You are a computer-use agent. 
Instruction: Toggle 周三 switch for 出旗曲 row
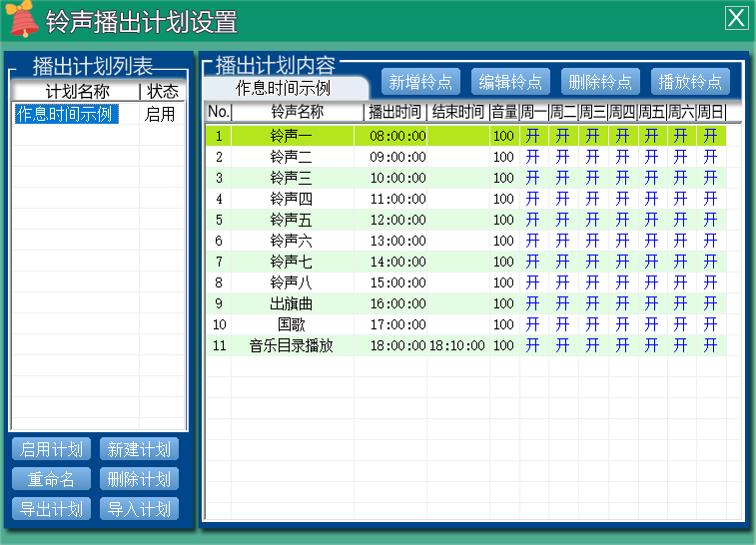(592, 303)
